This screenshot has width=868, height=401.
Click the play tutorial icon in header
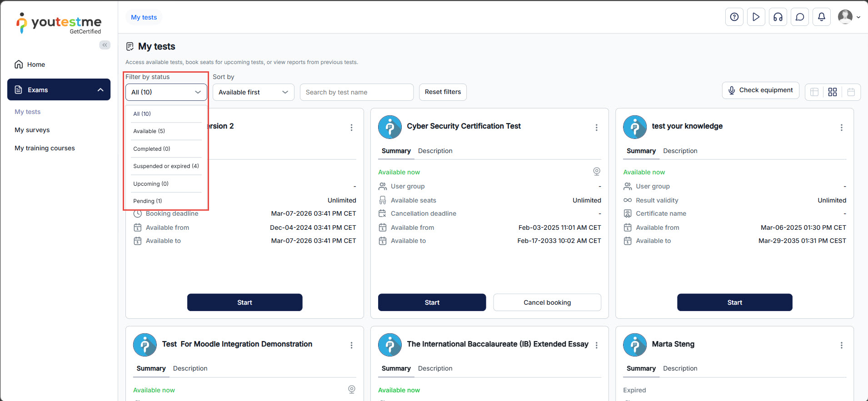point(756,17)
